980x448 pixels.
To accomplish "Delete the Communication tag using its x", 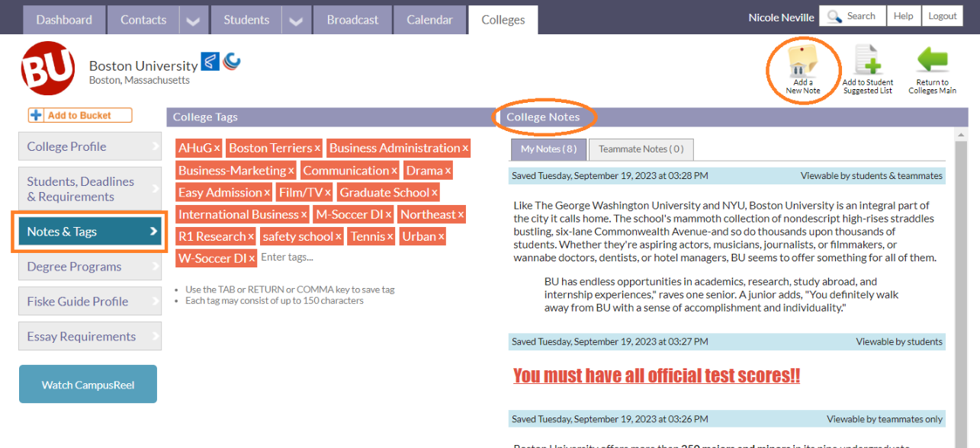I will click(x=394, y=171).
